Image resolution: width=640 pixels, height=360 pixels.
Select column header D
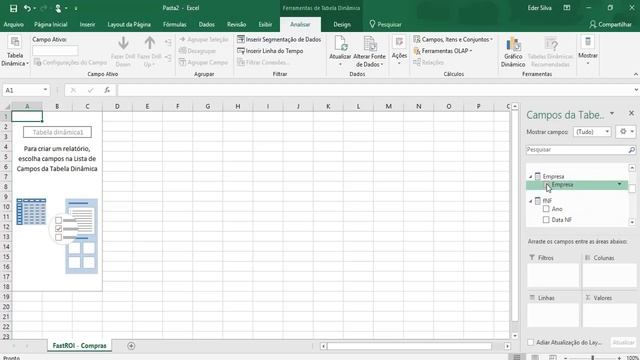pyautogui.click(x=117, y=107)
